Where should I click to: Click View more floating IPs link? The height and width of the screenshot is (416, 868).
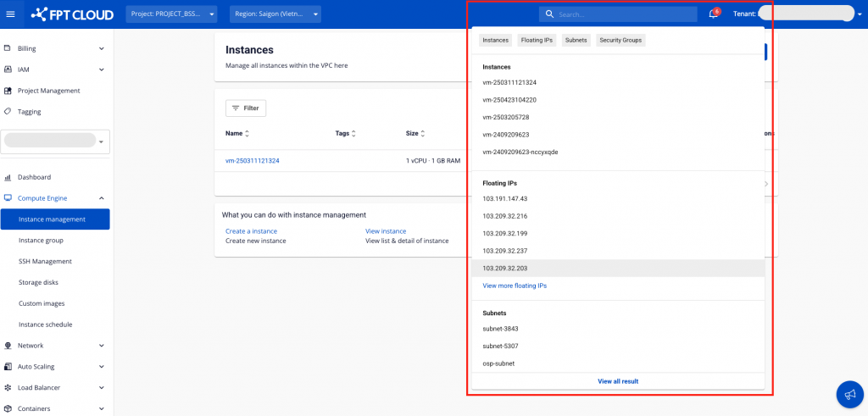[x=515, y=286]
